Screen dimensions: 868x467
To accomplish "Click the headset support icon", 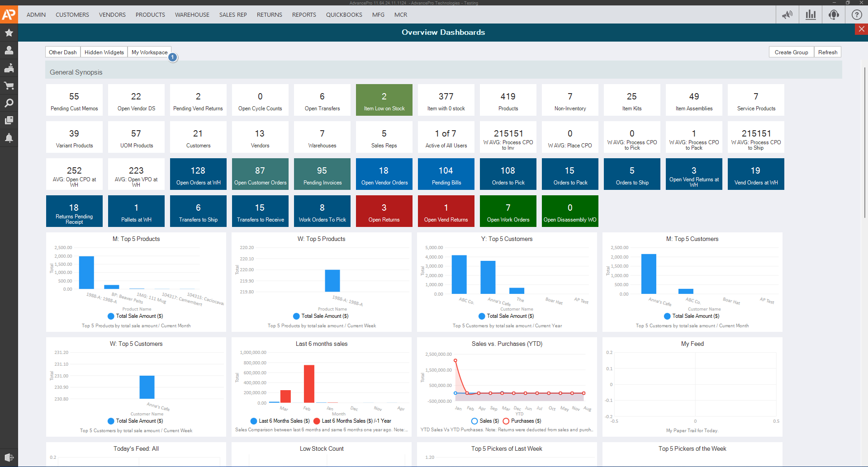I will tap(834, 14).
